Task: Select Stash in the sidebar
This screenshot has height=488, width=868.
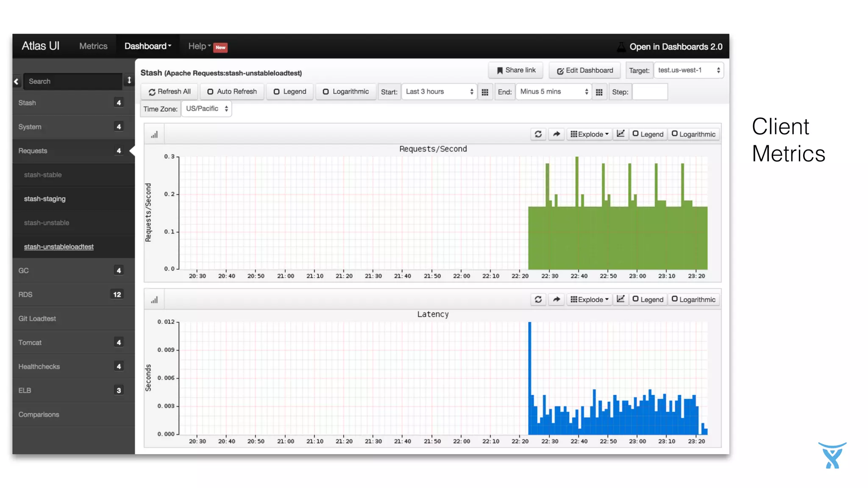Action: 74,103
